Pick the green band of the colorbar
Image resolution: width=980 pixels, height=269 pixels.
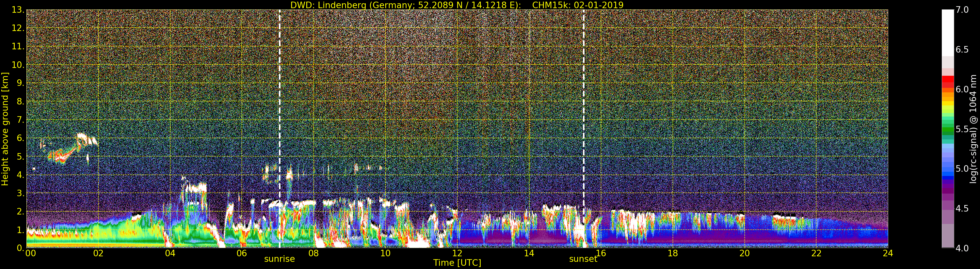948,129
